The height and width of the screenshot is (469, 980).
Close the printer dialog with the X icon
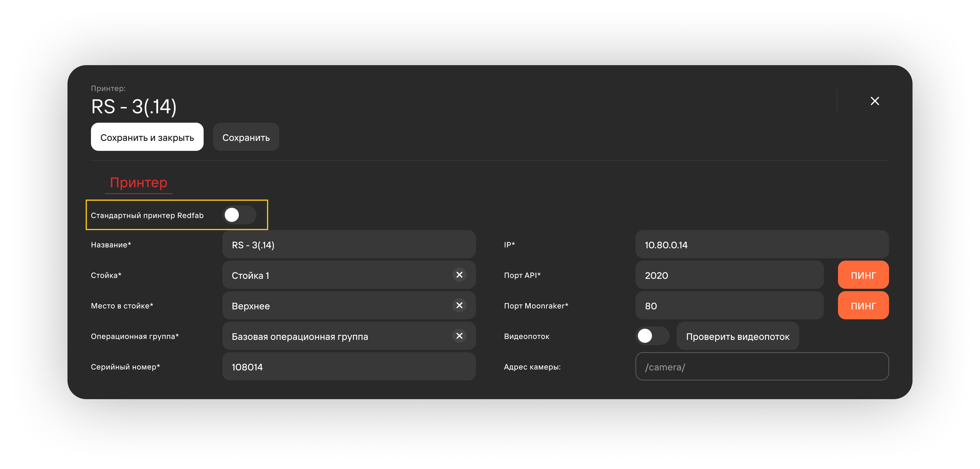875,101
